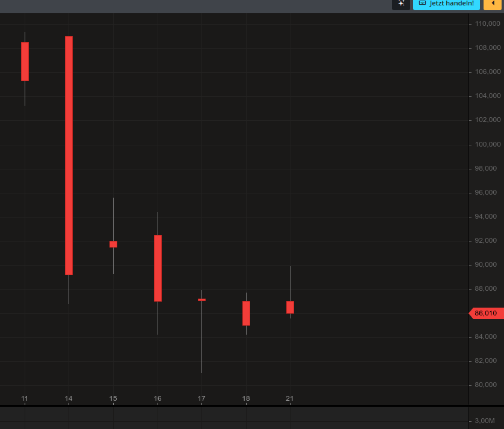This screenshot has height=429, width=504.
Task: Click the red candle for day 18
Action: (246, 313)
